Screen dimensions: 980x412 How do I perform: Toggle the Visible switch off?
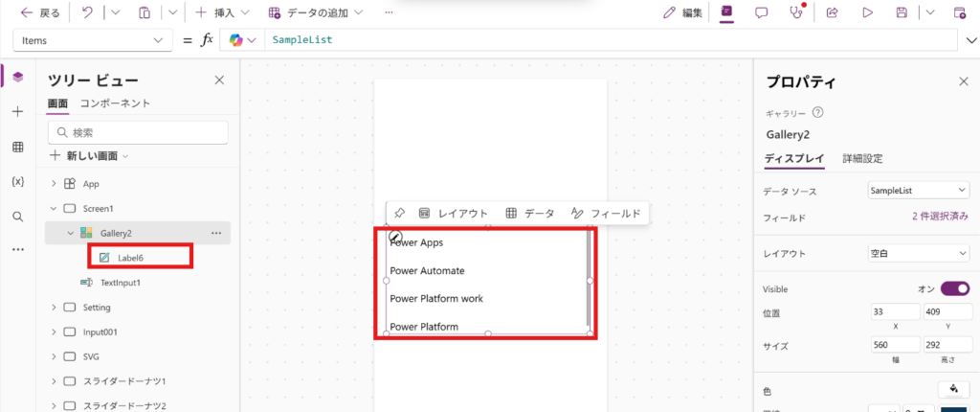click(954, 288)
